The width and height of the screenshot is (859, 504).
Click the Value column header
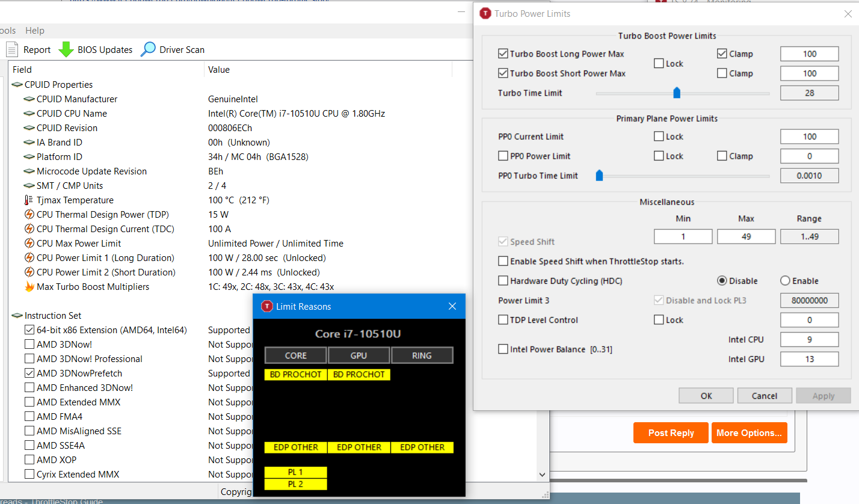click(x=219, y=70)
